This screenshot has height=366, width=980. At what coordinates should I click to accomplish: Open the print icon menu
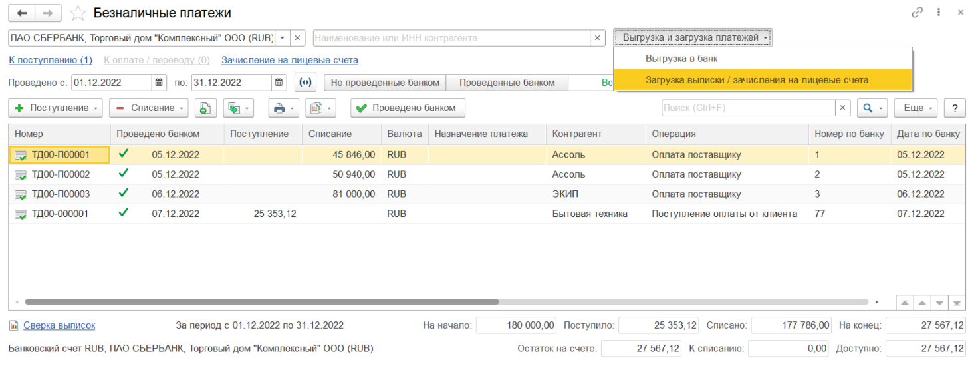click(x=283, y=108)
